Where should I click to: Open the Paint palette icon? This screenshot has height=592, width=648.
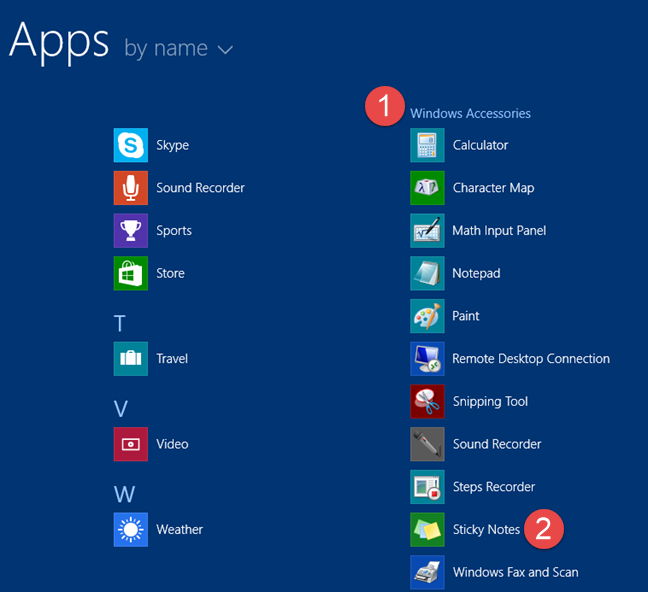[427, 316]
